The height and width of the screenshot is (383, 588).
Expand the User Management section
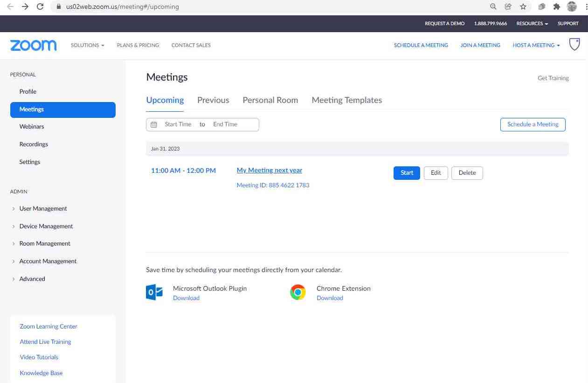coord(43,209)
